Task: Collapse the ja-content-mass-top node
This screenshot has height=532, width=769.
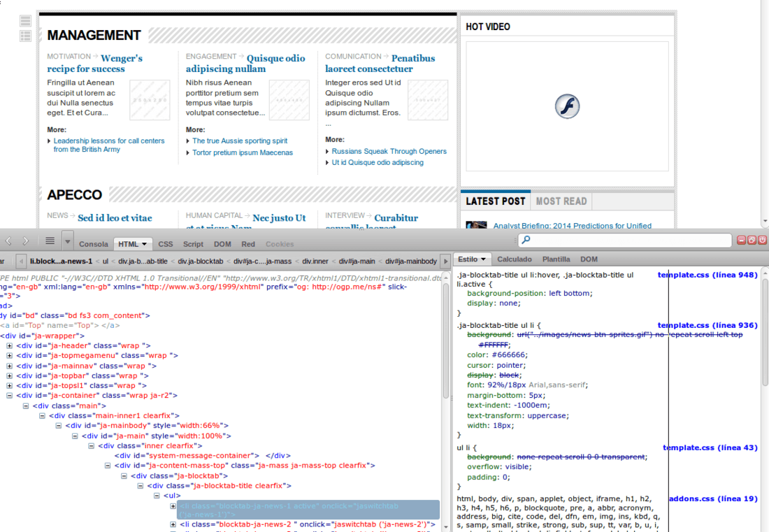Action: click(x=108, y=466)
